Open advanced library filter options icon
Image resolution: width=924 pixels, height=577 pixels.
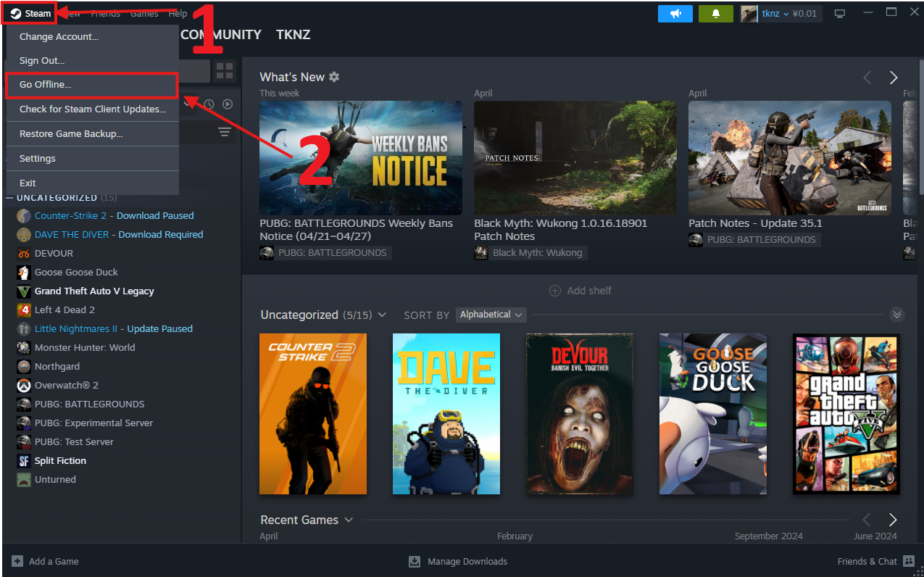point(225,132)
